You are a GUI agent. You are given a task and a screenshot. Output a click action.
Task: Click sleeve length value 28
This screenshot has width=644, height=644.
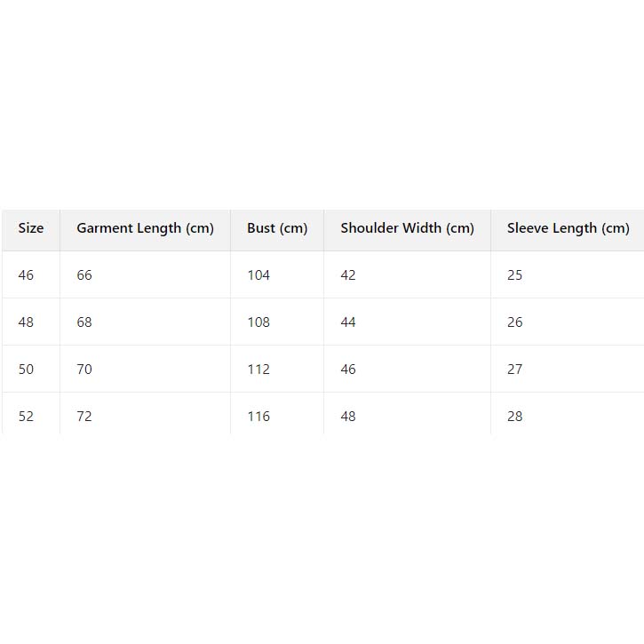point(515,417)
